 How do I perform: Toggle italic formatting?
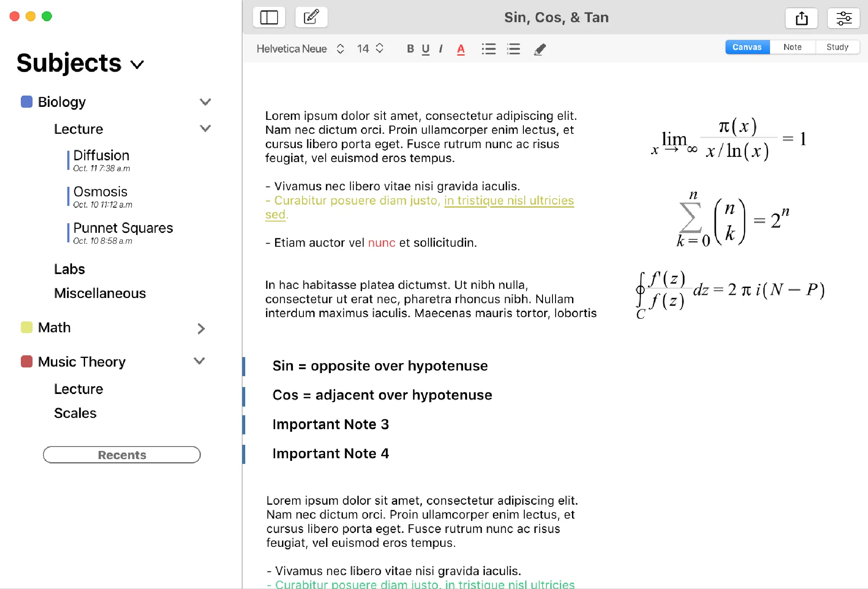coord(441,49)
